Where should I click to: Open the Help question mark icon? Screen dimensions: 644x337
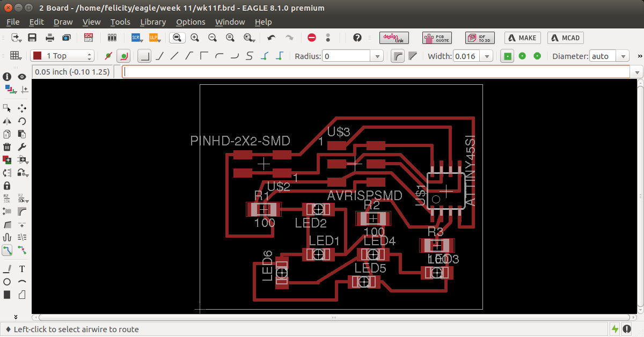coord(357,38)
